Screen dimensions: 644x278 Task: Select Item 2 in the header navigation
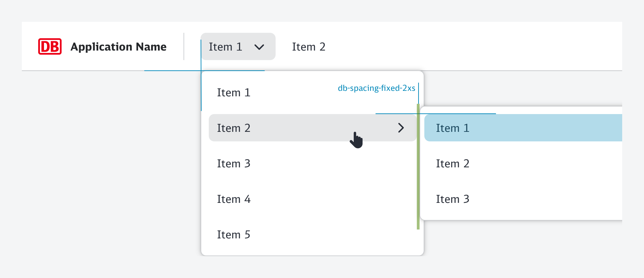point(308,47)
